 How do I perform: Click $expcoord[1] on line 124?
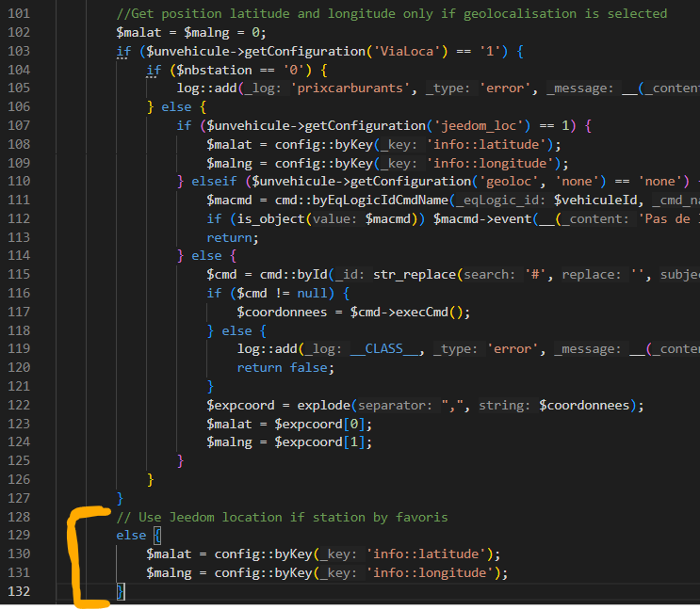[x=319, y=442]
